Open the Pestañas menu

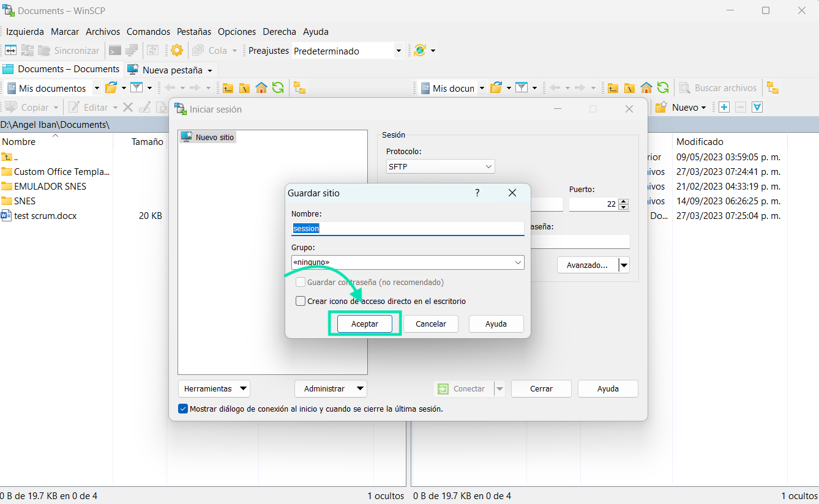(x=194, y=31)
